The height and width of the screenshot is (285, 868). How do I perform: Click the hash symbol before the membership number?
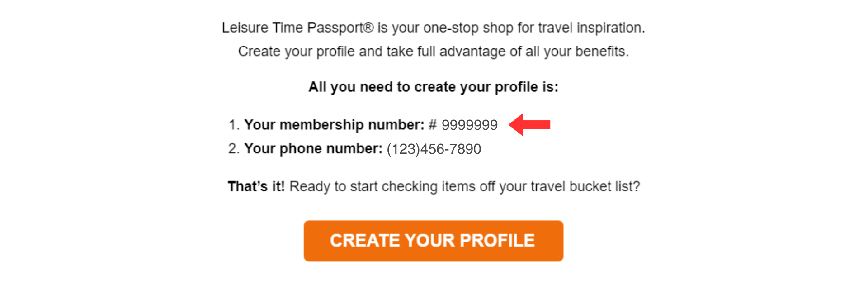click(x=433, y=125)
